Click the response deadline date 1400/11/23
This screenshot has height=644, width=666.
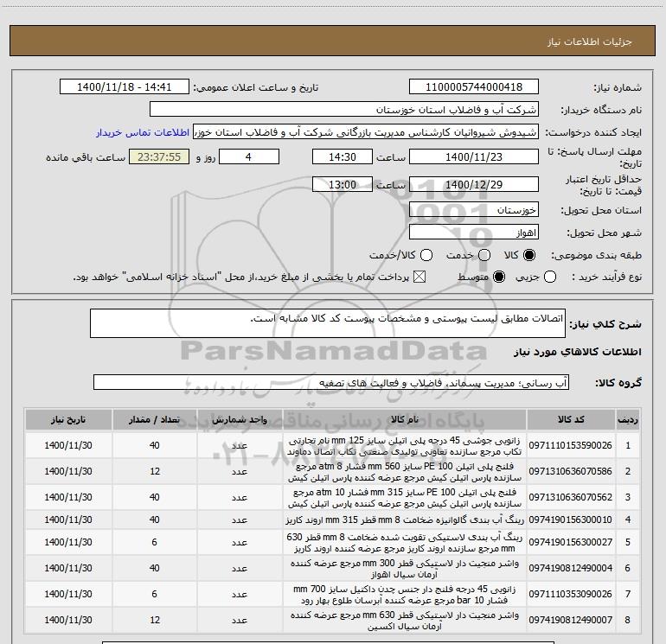point(474,156)
